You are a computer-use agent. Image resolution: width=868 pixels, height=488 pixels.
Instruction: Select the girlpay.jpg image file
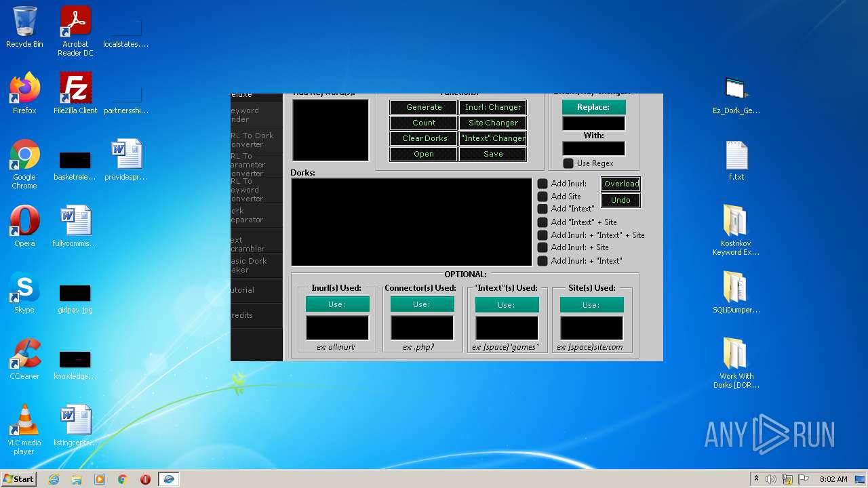pos(75,298)
